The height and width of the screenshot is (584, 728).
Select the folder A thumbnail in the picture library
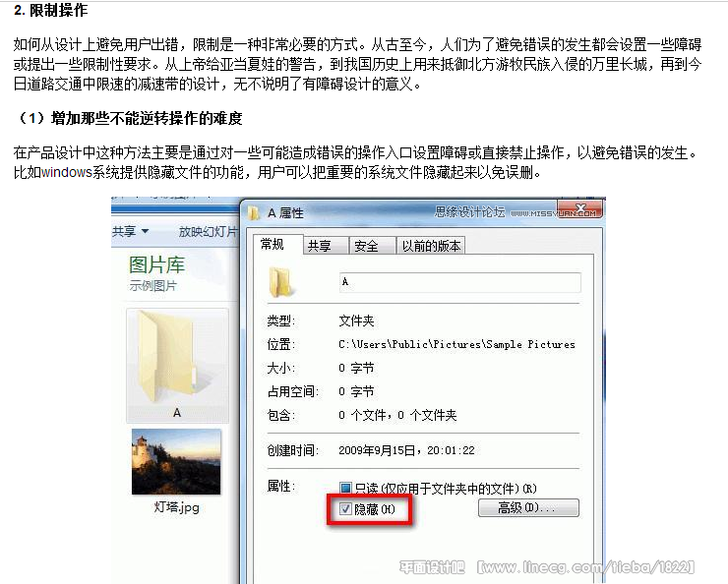(x=177, y=366)
